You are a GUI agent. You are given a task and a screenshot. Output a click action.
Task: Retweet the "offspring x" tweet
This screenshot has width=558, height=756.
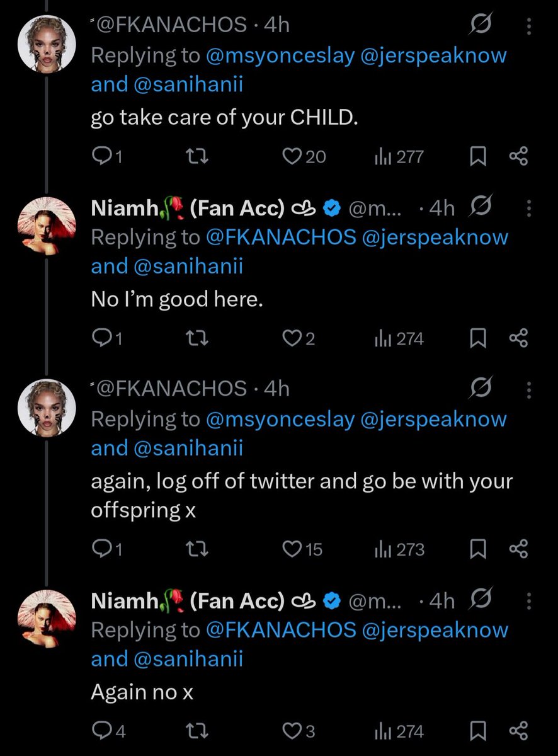pos(198,550)
